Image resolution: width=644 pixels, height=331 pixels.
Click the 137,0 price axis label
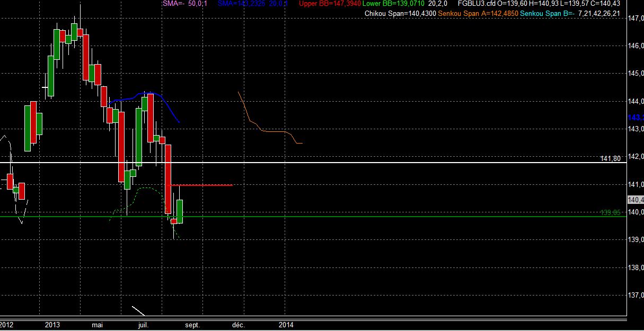click(x=635, y=295)
